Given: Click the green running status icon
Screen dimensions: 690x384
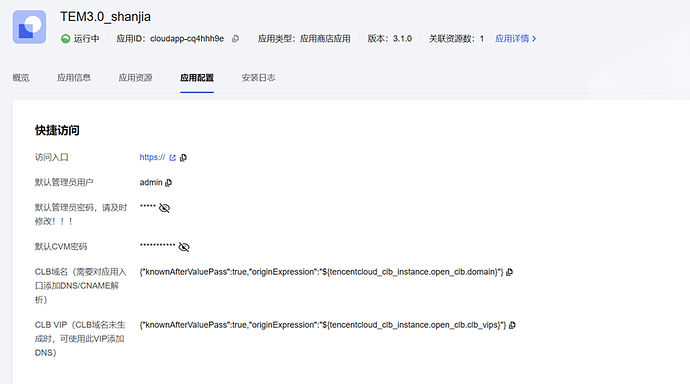Looking at the screenshot, I should tap(66, 39).
